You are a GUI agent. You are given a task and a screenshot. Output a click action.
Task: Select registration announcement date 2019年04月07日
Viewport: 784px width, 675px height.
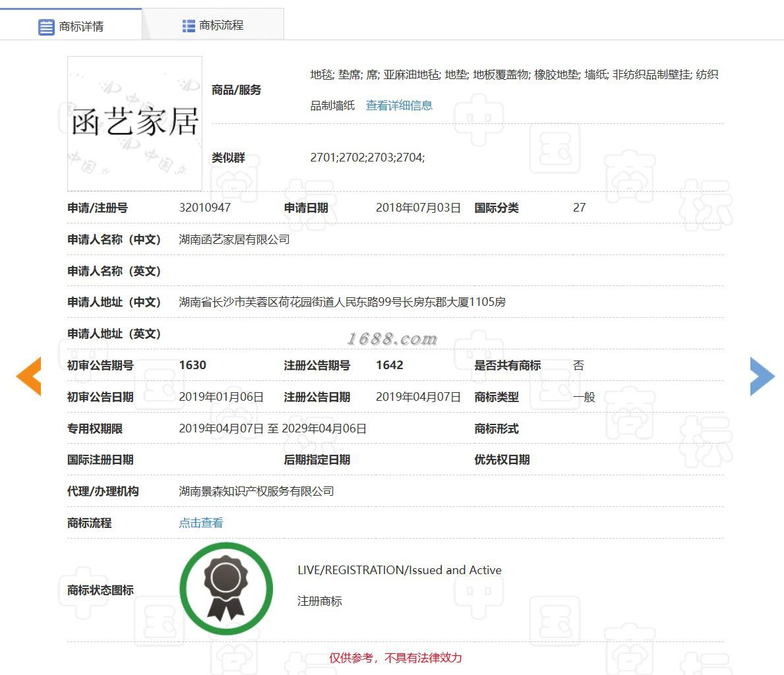418,397
